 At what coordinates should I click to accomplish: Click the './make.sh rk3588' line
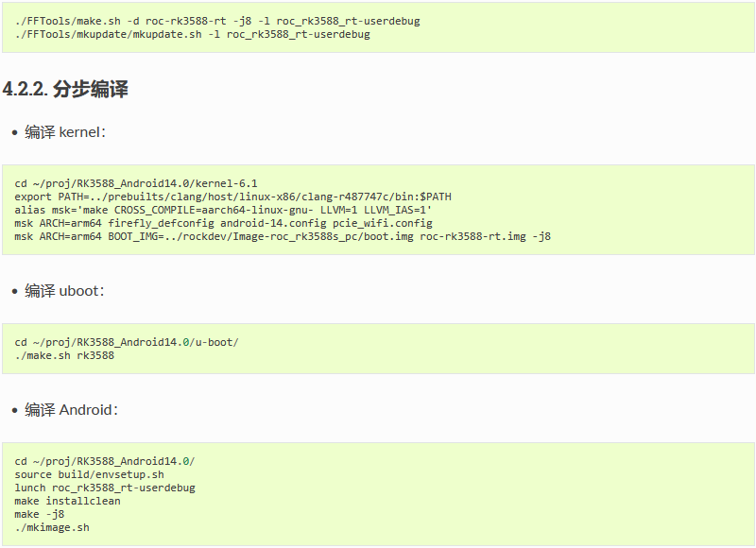(x=64, y=355)
